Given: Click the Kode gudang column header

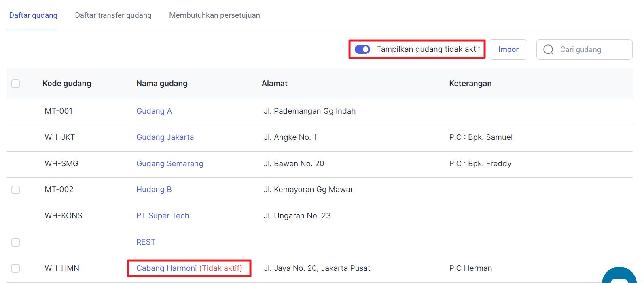Looking at the screenshot, I should 67,84.
